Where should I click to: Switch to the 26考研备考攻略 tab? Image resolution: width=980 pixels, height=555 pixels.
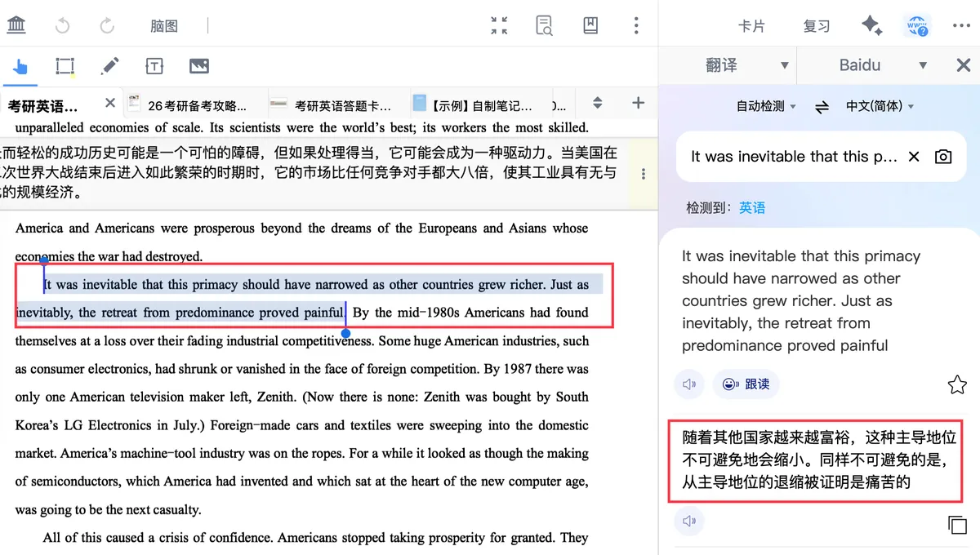(197, 106)
